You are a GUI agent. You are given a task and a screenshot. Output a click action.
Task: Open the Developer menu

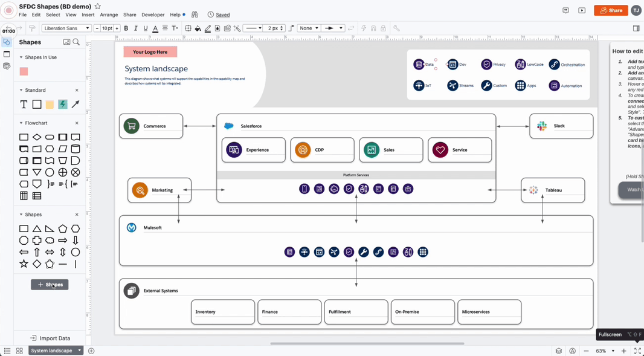coord(153,15)
